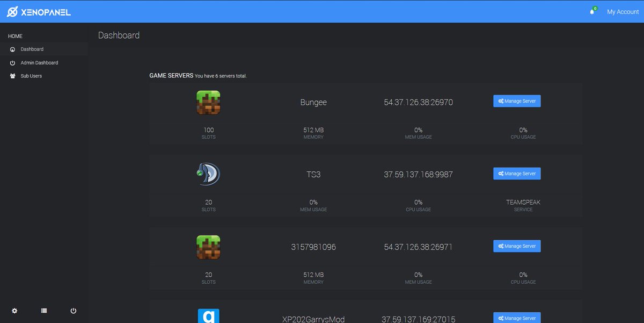Click Manage Server for TS3

click(x=517, y=174)
